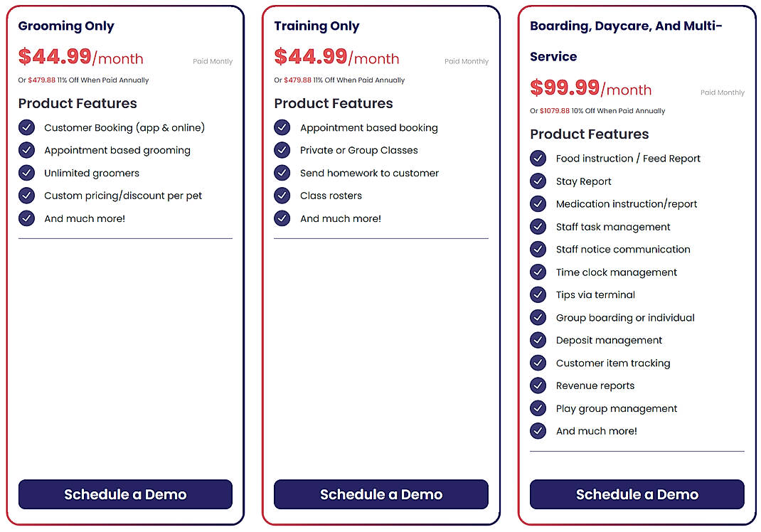Image resolution: width=761 pixels, height=532 pixels.
Task: Click the Grooming Only plan heading
Action: tap(65, 26)
